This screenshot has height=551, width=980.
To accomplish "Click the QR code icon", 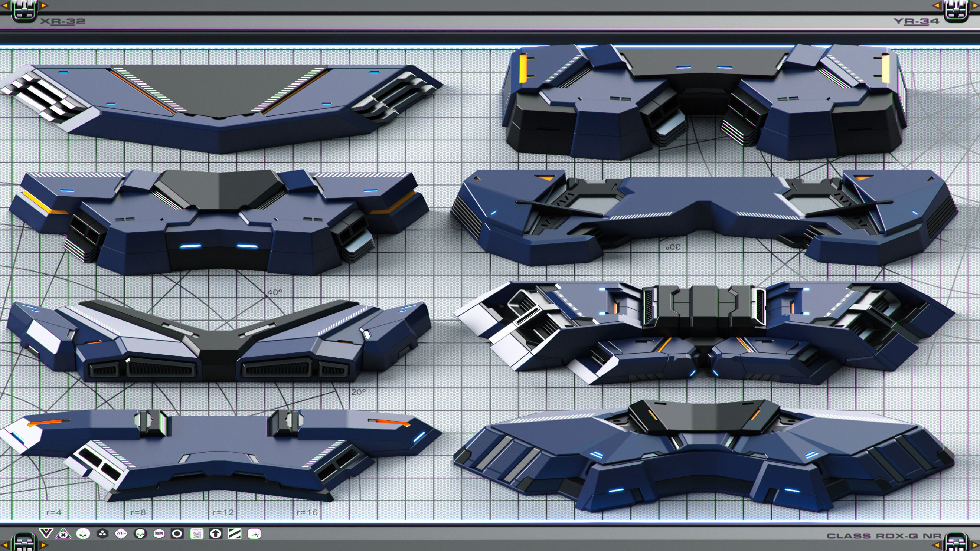I will 196,534.
